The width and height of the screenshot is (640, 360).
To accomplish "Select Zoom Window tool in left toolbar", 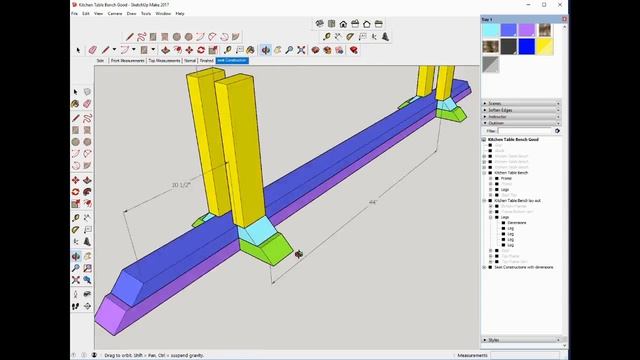I will 87,268.
